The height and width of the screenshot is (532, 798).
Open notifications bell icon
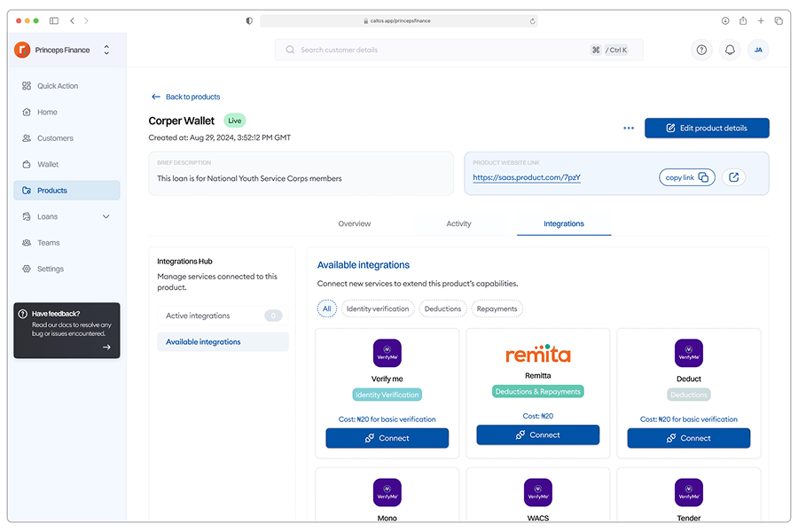click(x=730, y=51)
